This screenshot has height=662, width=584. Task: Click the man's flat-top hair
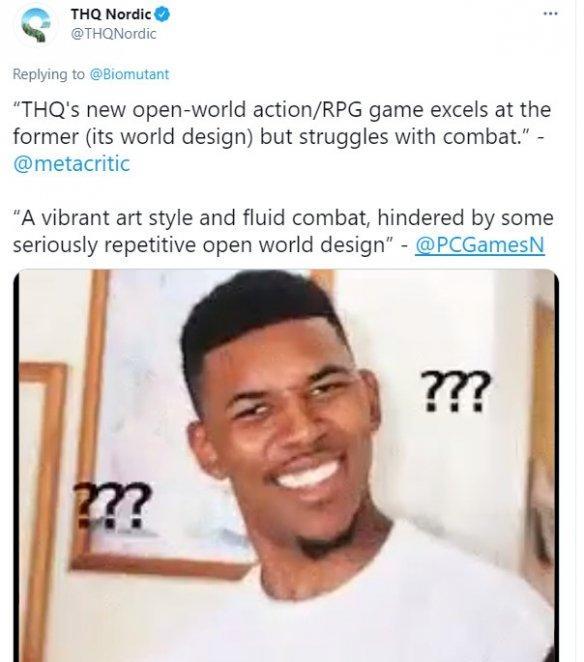point(262,319)
